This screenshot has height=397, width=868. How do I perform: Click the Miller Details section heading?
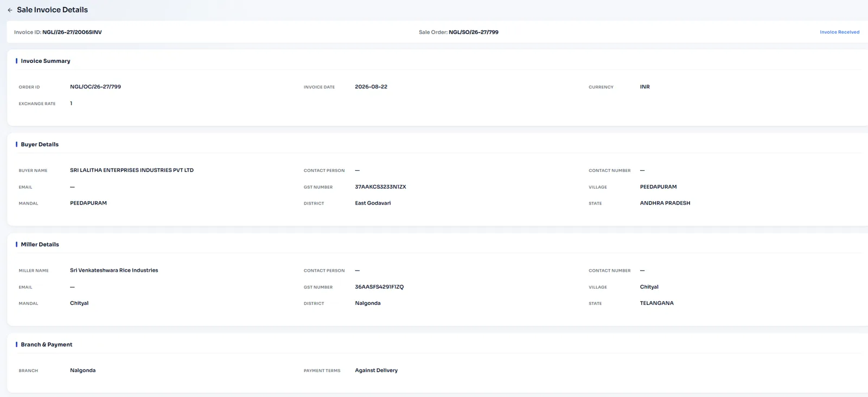pos(40,245)
